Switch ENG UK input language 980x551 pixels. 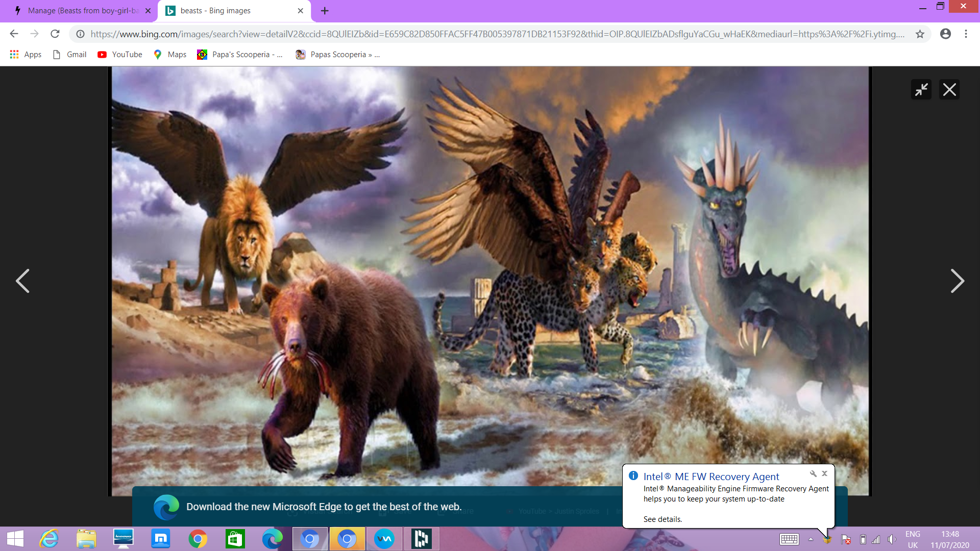913,539
